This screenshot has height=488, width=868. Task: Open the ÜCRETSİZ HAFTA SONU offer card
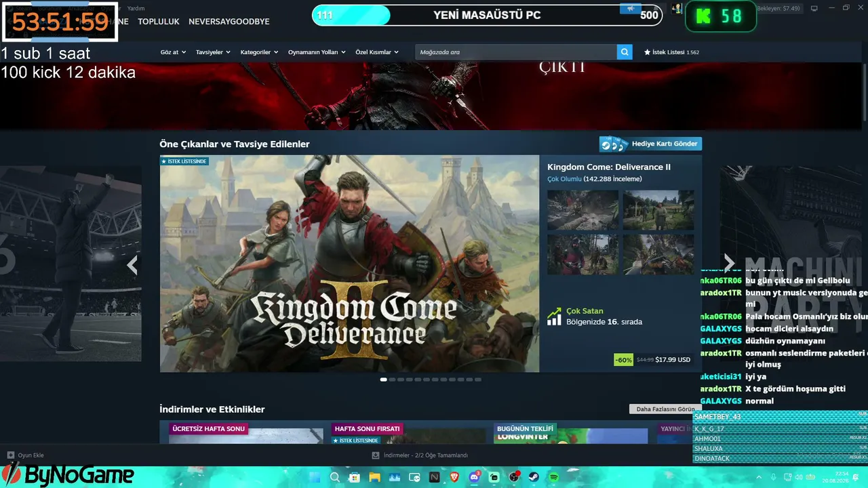245,432
